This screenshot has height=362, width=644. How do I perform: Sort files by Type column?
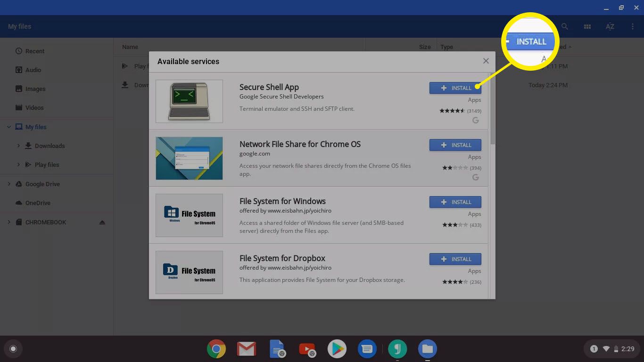click(446, 47)
